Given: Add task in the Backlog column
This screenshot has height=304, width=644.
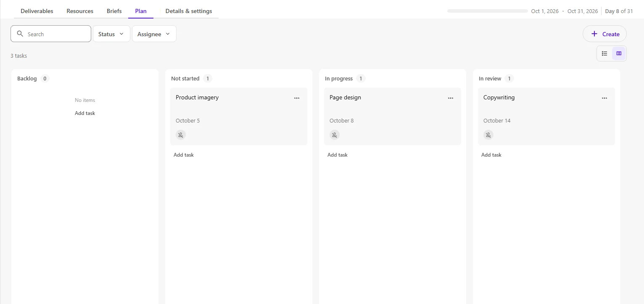Looking at the screenshot, I should tap(85, 113).
